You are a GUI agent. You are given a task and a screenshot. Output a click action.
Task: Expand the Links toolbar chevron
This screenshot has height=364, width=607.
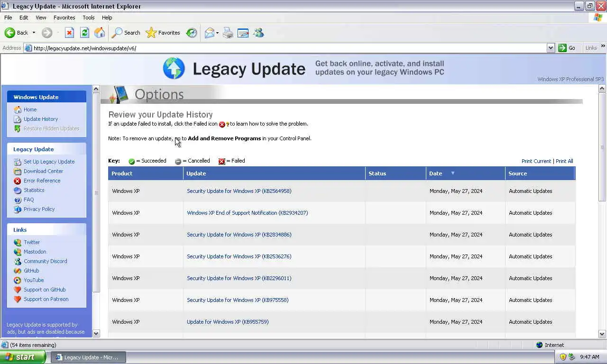pyautogui.click(x=603, y=46)
